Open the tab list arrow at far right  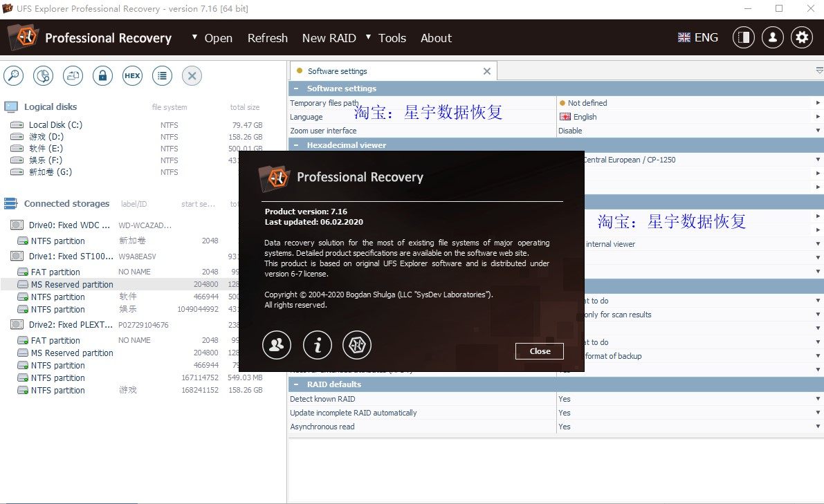pyautogui.click(x=819, y=71)
